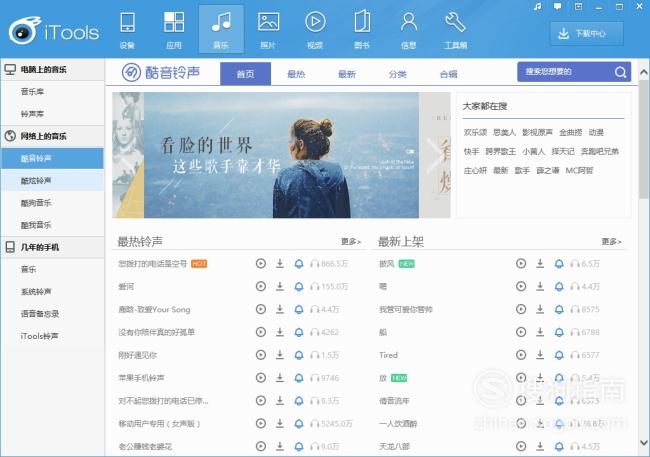650x457 pixels.
Task: Click the bell icon for 天龙八部
Action: coord(559,446)
